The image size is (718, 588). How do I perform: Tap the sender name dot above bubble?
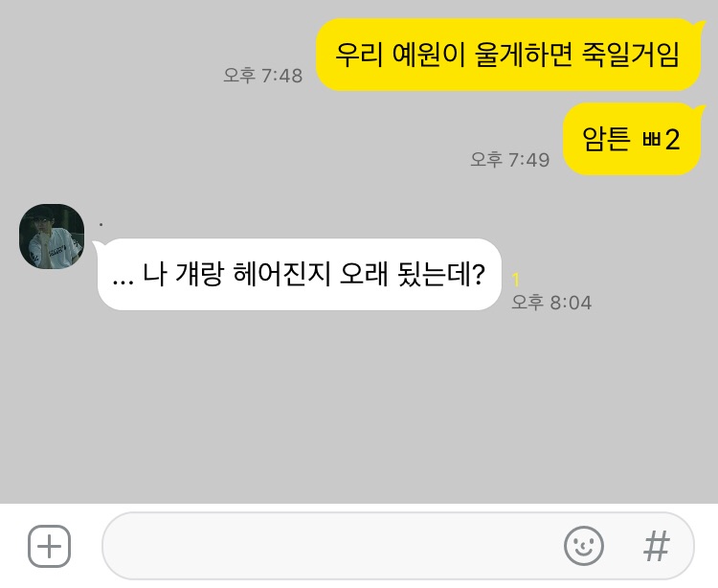click(x=101, y=224)
